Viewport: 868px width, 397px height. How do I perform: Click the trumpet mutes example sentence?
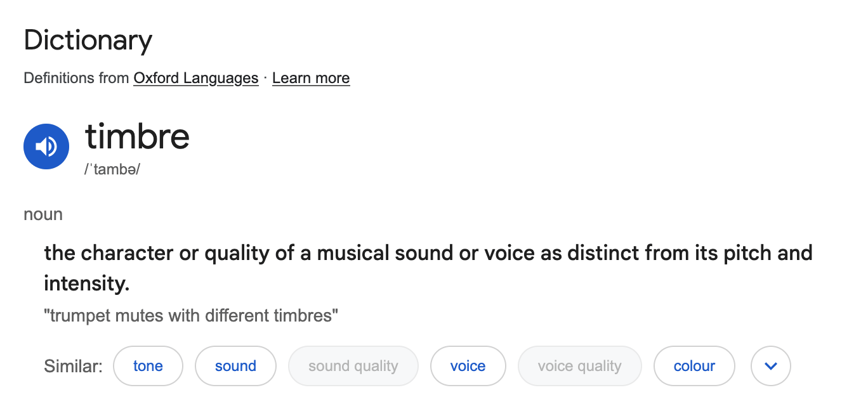tap(190, 315)
